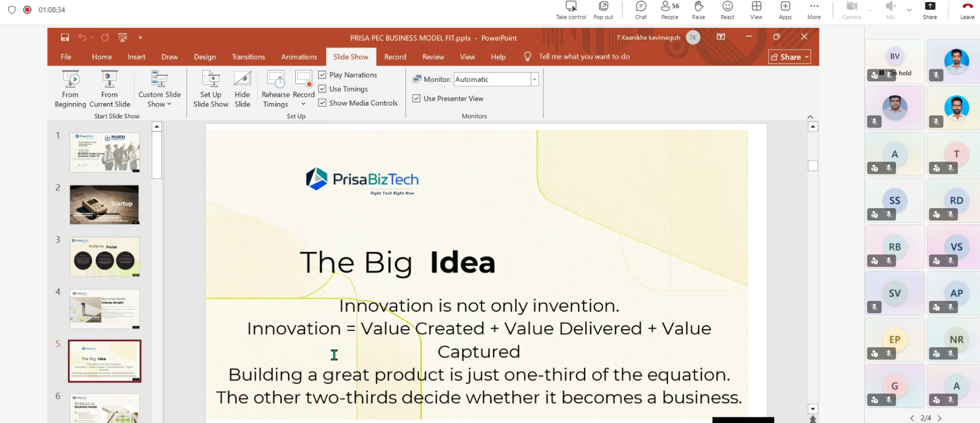Screen dimensions: 980x423
Task: Open the Record tab
Action: [x=395, y=57]
